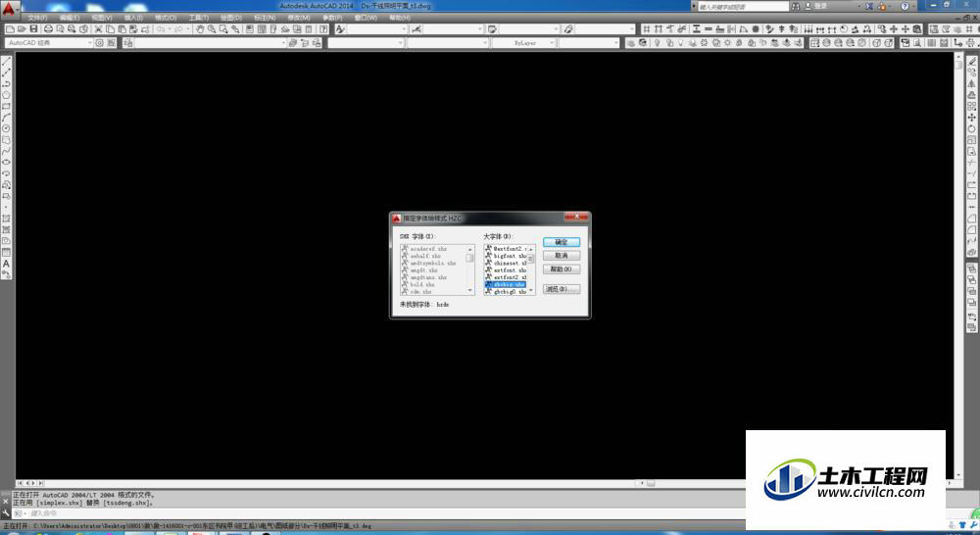Click the Copy icon in standard toolbar
The image size is (980, 535).
pos(110,28)
